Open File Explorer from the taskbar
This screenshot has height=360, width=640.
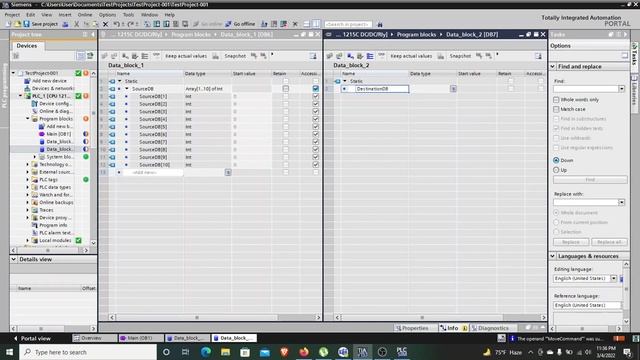(x=225, y=352)
